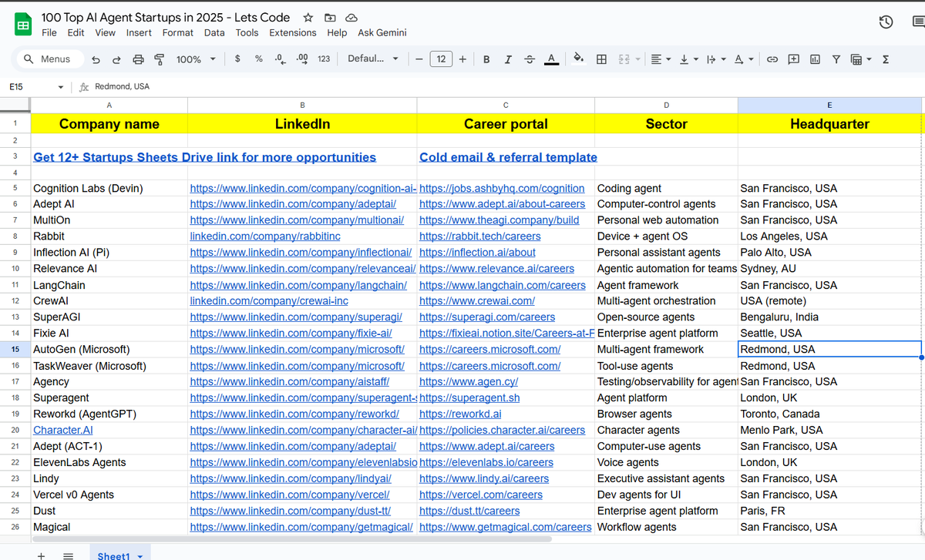This screenshot has width=925, height=560.
Task: Open vertical align dropdown
Action: coord(688,59)
